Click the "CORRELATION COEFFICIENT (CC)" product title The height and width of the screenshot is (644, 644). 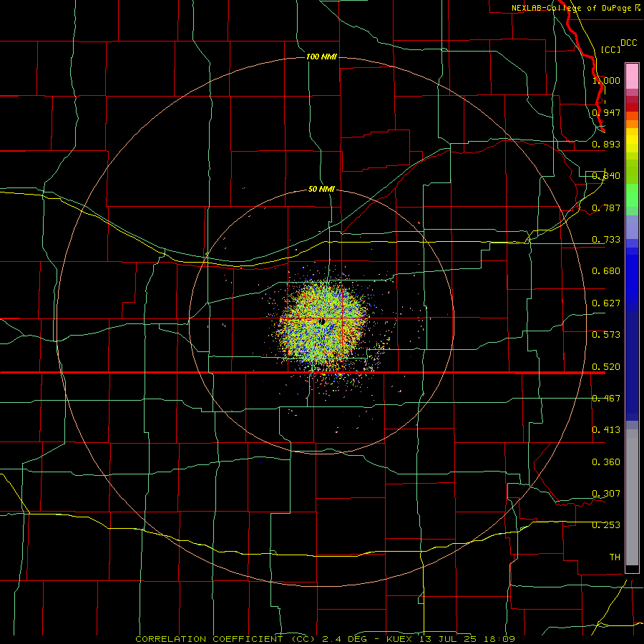(x=225, y=639)
